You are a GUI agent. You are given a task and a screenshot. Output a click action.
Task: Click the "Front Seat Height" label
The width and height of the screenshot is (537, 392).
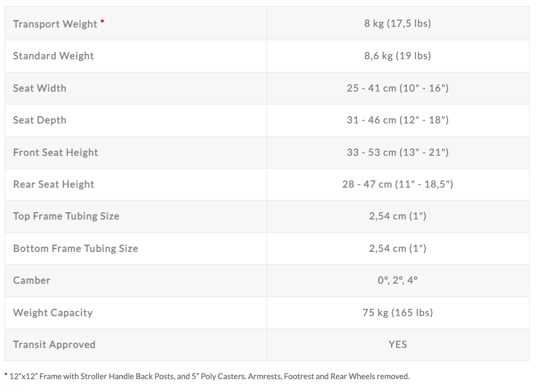point(56,152)
